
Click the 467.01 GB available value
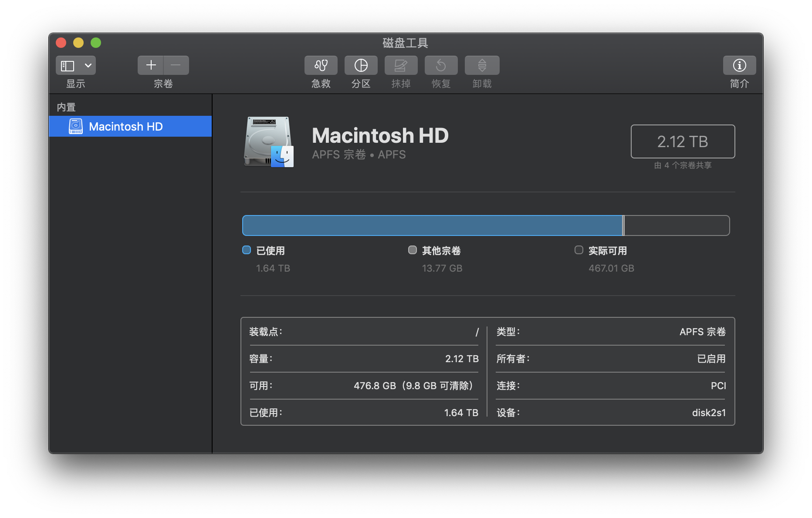click(x=612, y=268)
